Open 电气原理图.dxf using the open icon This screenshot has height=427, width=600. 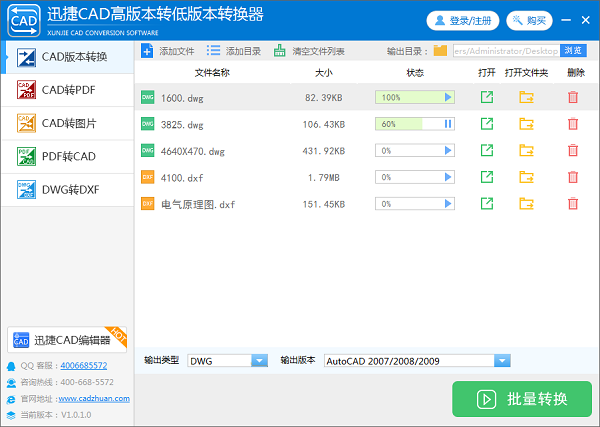pos(487,204)
